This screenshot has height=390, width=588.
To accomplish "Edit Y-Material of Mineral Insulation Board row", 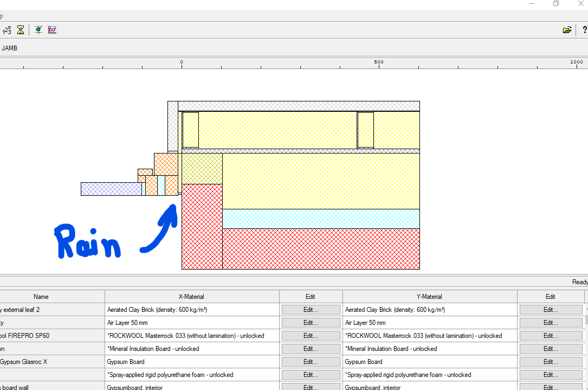I will coord(551,349).
